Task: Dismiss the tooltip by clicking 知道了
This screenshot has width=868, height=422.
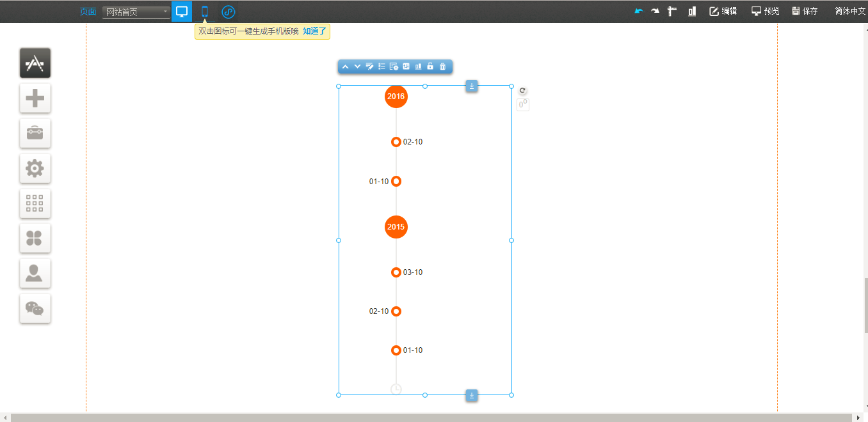Action: (x=314, y=31)
